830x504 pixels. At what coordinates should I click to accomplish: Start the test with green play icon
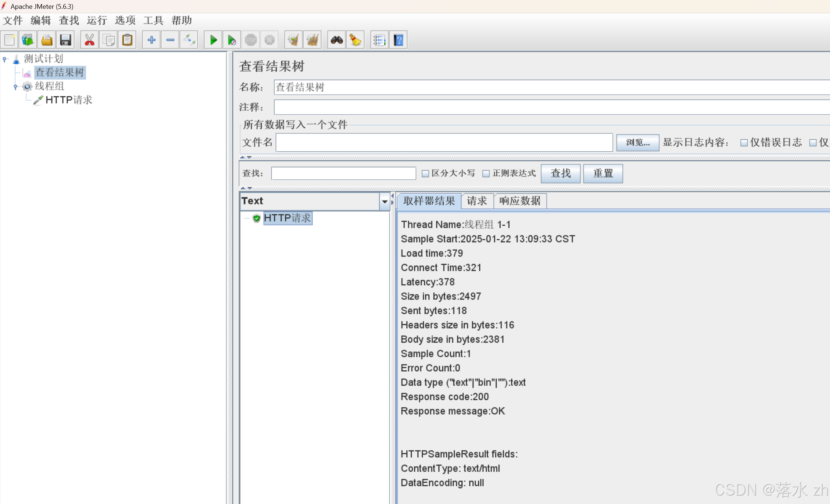(x=213, y=40)
